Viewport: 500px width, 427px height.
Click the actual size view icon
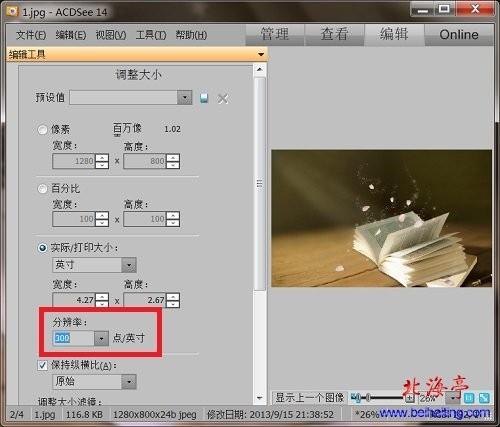[469, 398]
